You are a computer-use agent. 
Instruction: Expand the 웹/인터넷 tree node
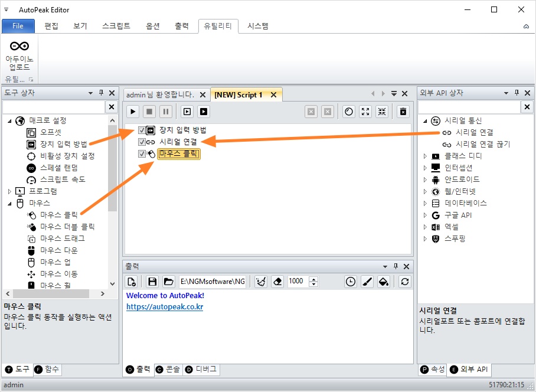(425, 191)
